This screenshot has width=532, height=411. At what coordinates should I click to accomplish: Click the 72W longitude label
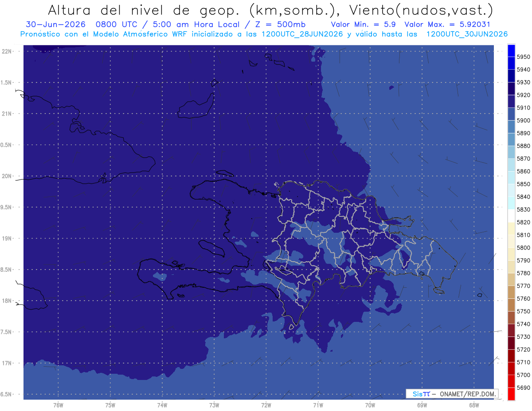click(x=266, y=405)
